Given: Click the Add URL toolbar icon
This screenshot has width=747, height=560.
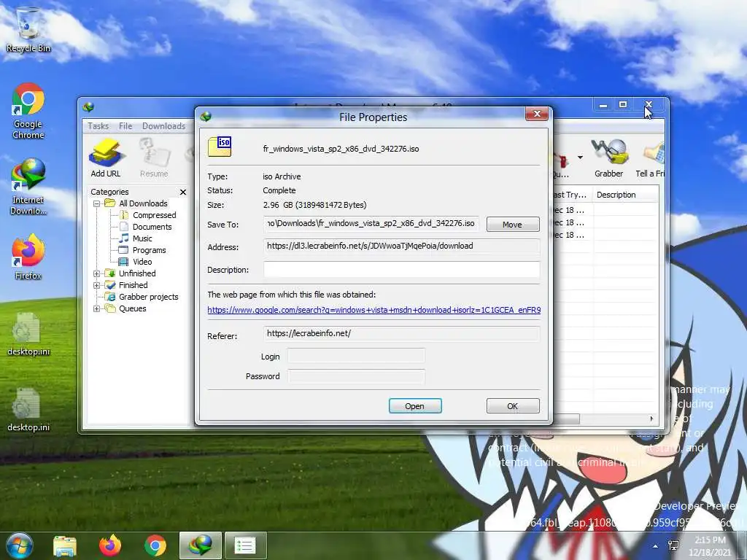Looking at the screenshot, I should [106, 158].
